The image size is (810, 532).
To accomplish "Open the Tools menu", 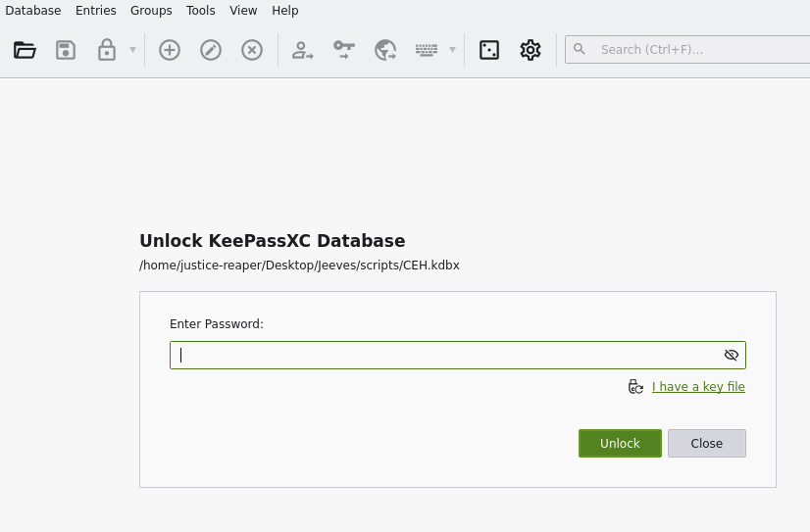I will [200, 11].
